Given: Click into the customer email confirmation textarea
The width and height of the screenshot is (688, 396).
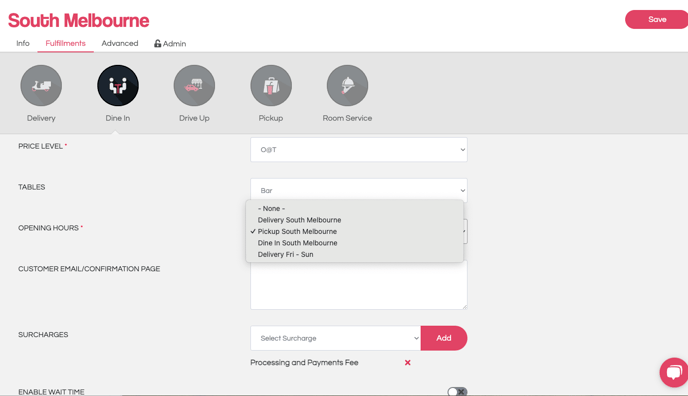Looking at the screenshot, I should (x=358, y=285).
